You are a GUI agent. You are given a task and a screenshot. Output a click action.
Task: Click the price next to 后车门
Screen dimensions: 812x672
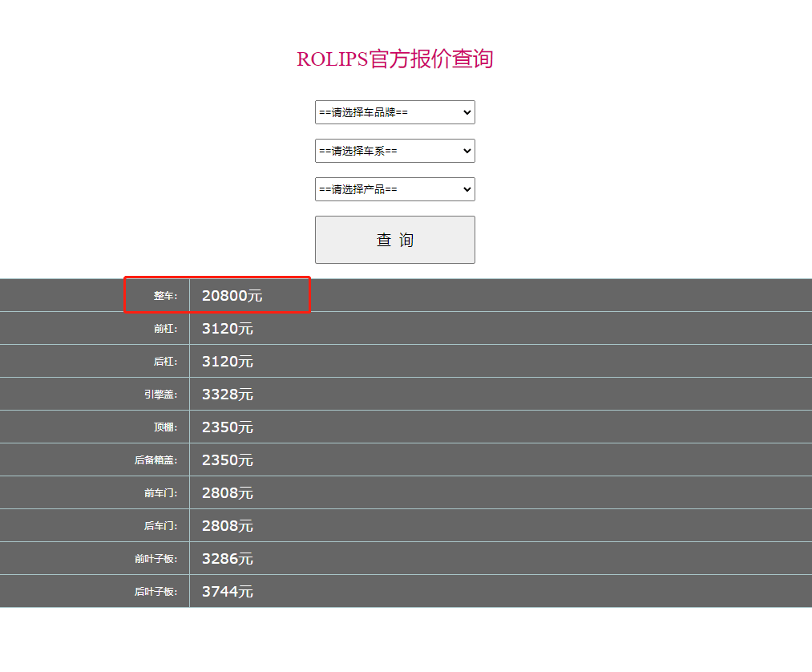228,526
